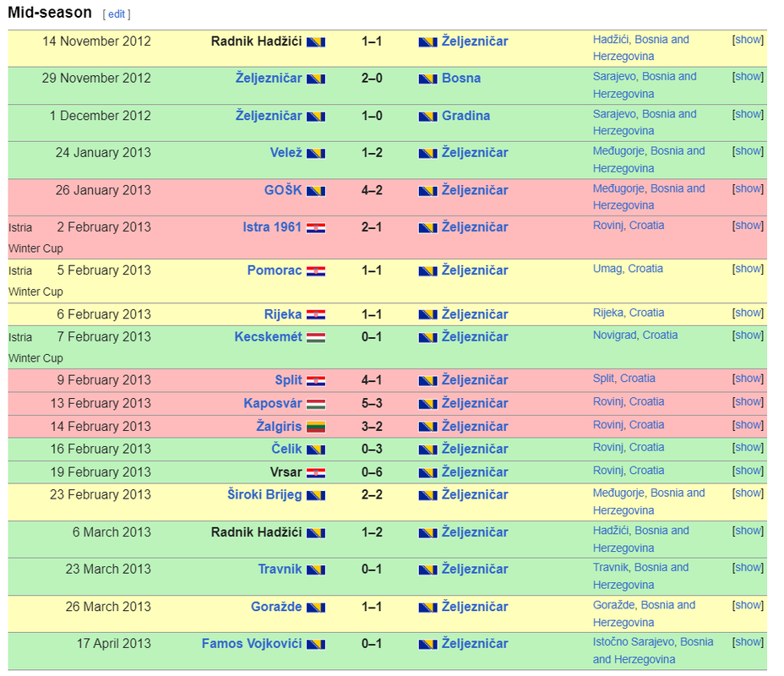Open the Goražde, Bosnia and Herzegovina location link
The width and height of the screenshot is (784, 676).
click(x=644, y=613)
